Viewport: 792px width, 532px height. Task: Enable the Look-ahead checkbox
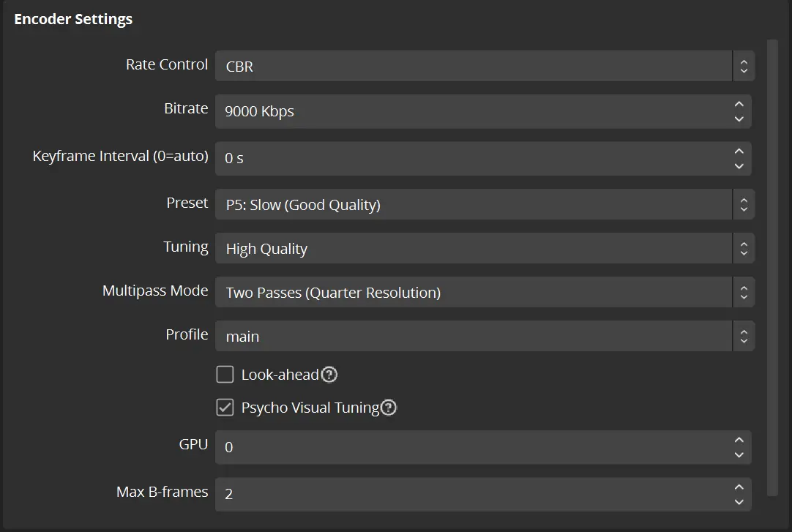click(x=225, y=375)
